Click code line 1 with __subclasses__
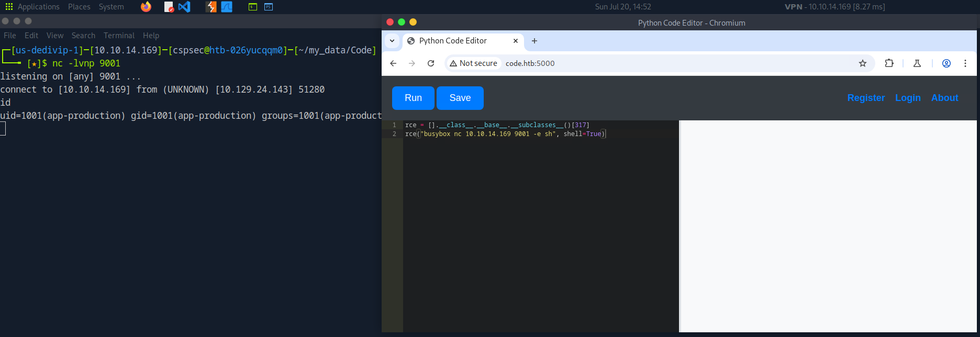 [x=497, y=125]
